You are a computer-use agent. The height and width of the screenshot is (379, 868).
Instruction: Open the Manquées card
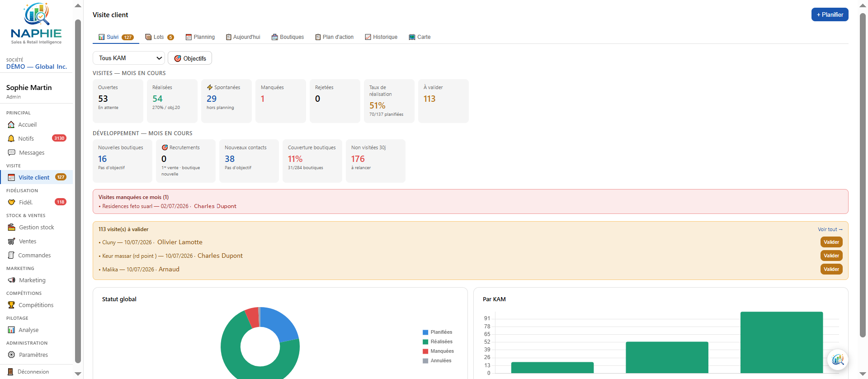point(281,101)
